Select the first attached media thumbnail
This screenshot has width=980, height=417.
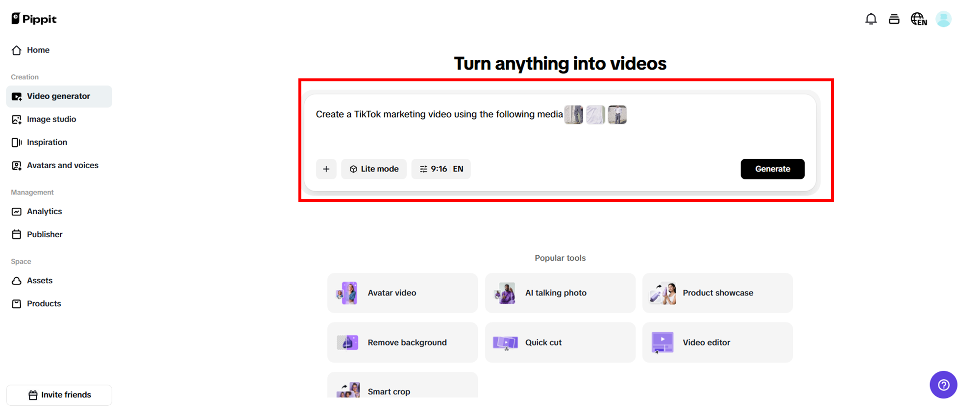(x=573, y=115)
